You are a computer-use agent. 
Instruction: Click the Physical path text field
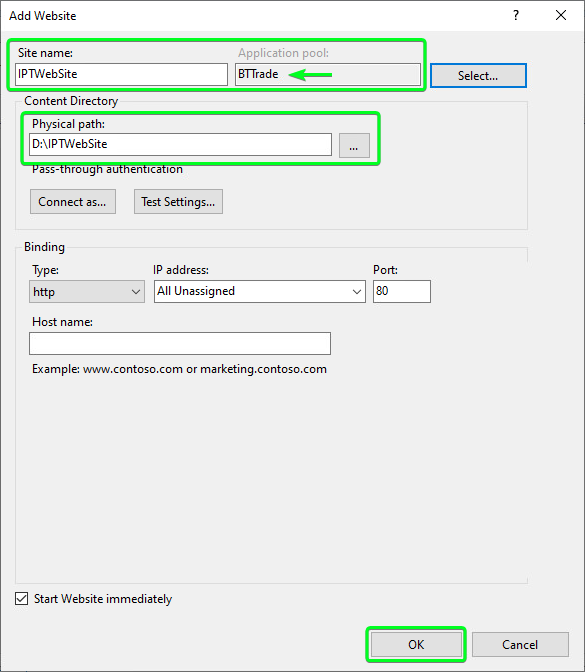[180, 144]
